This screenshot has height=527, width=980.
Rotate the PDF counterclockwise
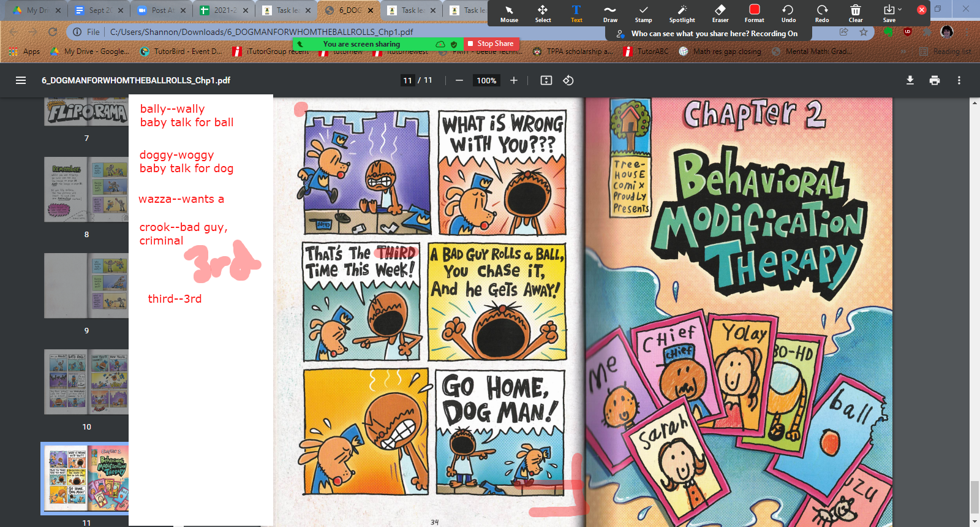568,80
